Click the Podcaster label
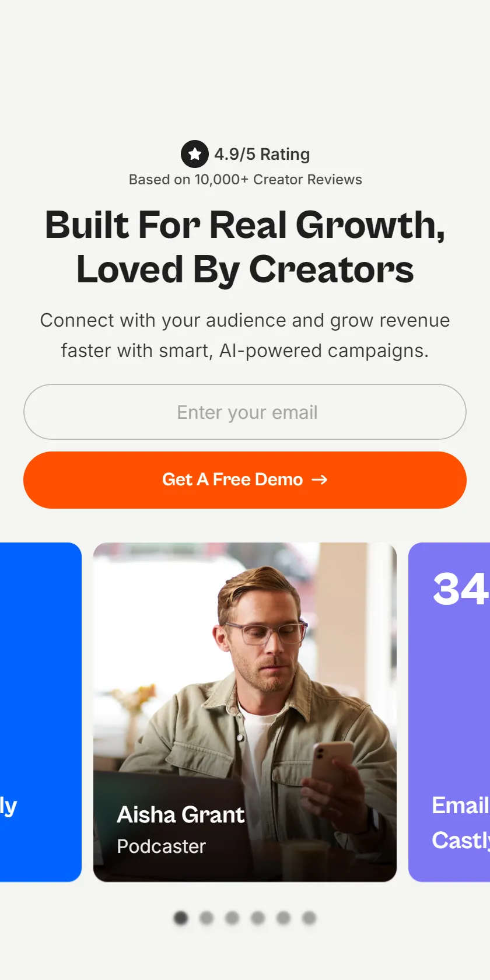 [x=162, y=846]
